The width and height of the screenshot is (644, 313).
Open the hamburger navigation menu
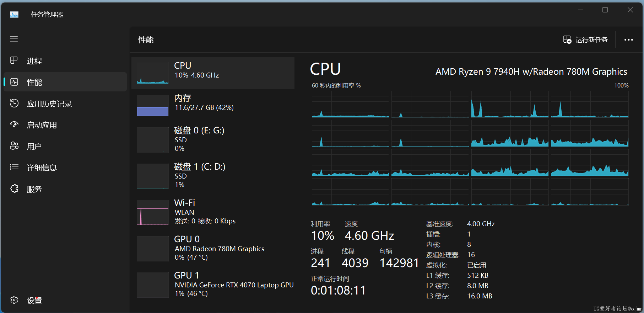(14, 39)
